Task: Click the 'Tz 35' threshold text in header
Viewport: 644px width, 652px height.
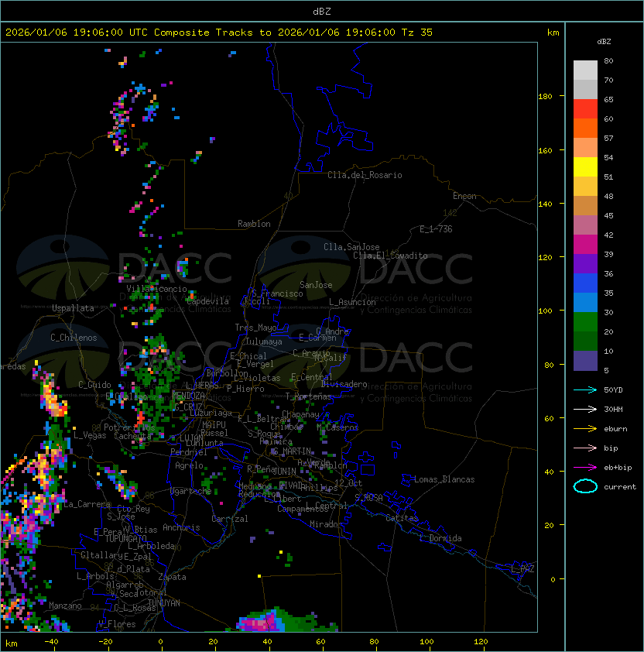Action: click(417, 33)
